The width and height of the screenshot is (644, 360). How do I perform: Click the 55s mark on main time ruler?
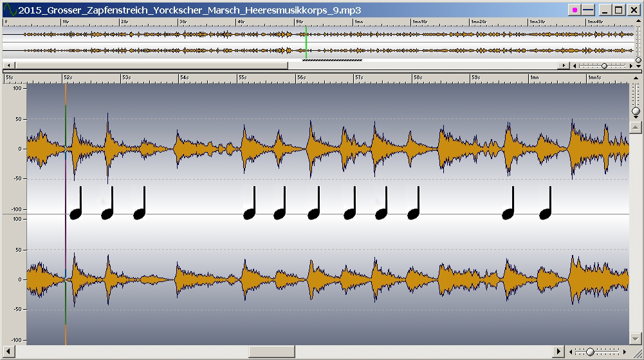[x=243, y=77]
